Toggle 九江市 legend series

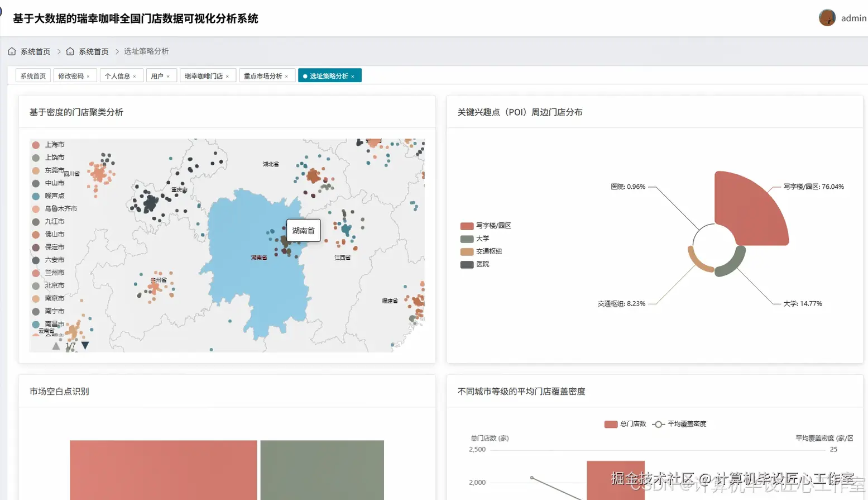coord(49,222)
